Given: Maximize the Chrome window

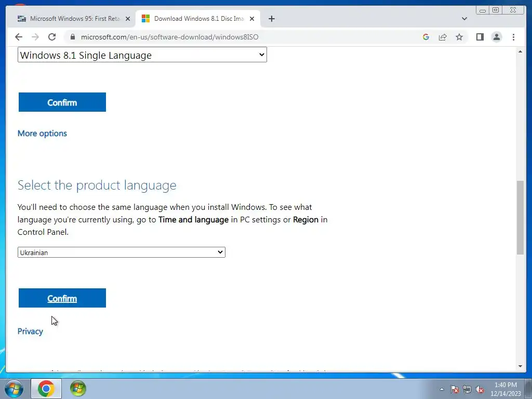Looking at the screenshot, I should click(495, 10).
